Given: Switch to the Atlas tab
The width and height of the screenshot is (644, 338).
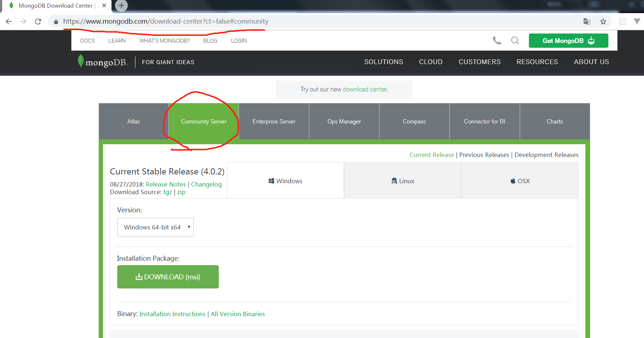Looking at the screenshot, I should (x=134, y=122).
